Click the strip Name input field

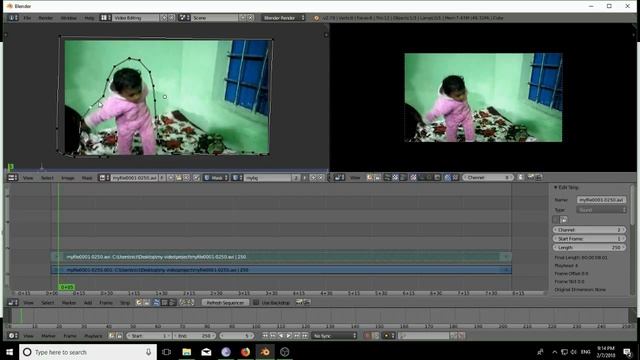pos(601,200)
